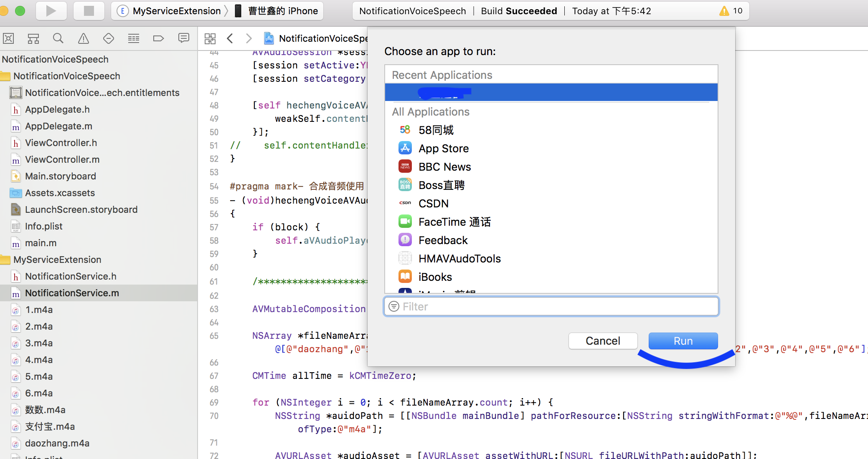Go back with the editor back arrow

coord(230,39)
